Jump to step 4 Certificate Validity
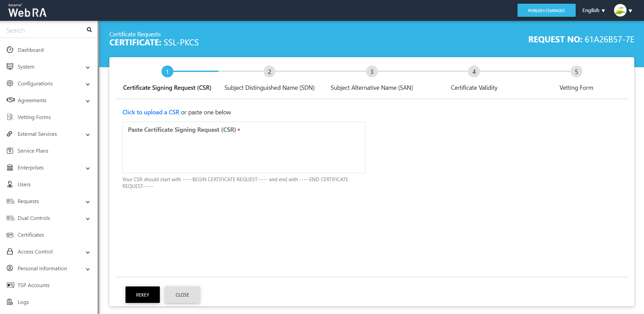Screen dimensions: 644x314 pyautogui.click(x=474, y=72)
